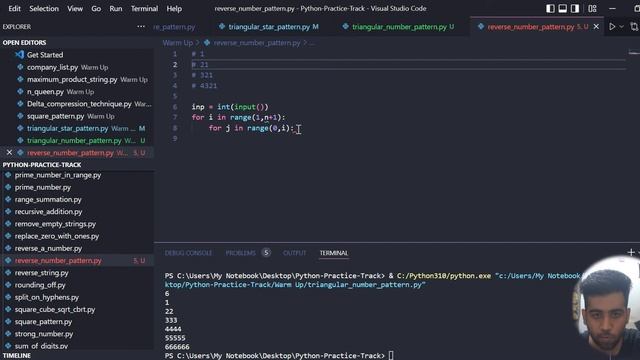Open maximum_product_string.py in Open Editors
640x360 pixels.
tap(72, 79)
